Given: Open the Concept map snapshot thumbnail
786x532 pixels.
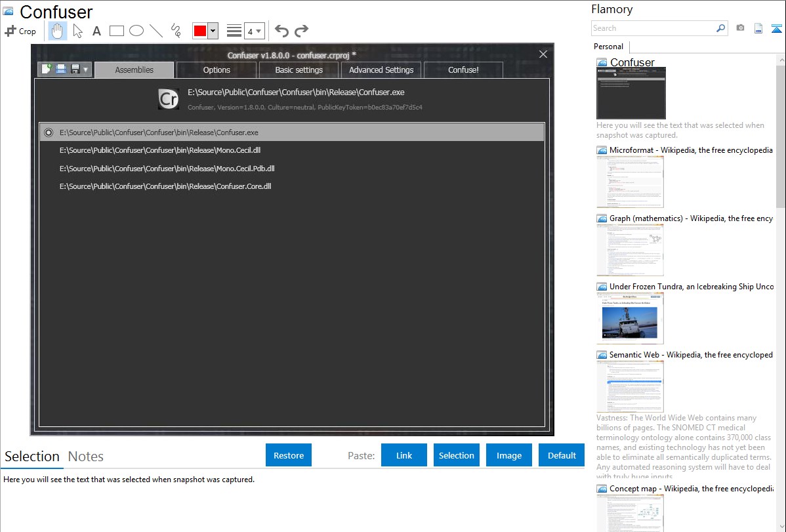Looking at the screenshot, I should tap(630, 513).
